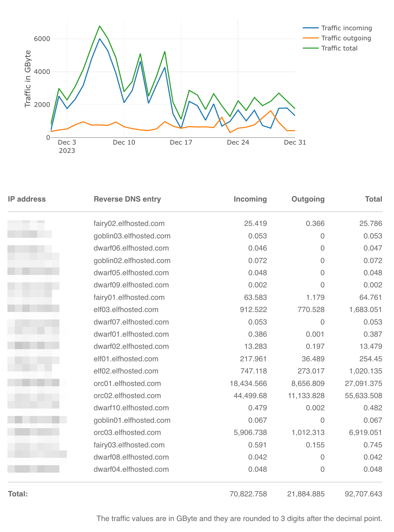The height and width of the screenshot is (532, 394).
Task: Click orc01 outgoing value 8,656.809
Action: (x=308, y=384)
